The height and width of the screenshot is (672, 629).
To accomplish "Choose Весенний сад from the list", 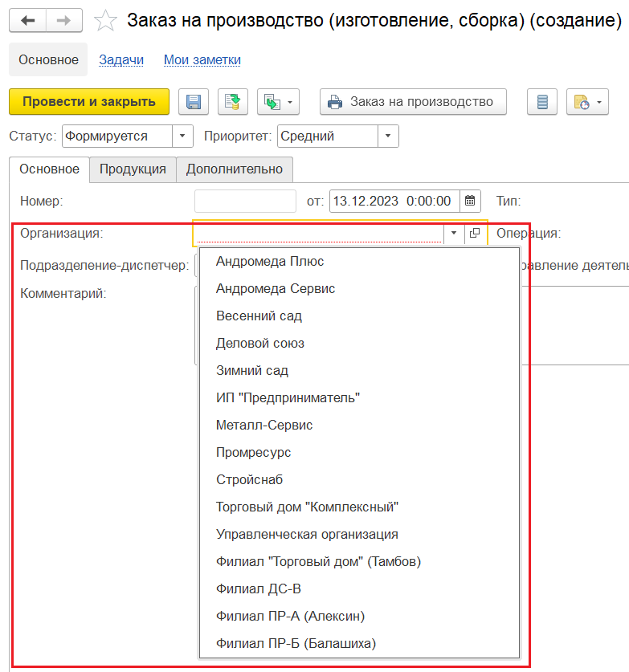I will [x=359, y=316].
